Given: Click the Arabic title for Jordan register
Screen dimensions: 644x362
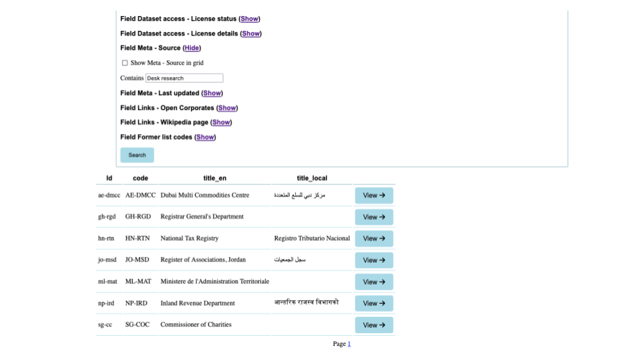Looking at the screenshot, I should point(290,260).
